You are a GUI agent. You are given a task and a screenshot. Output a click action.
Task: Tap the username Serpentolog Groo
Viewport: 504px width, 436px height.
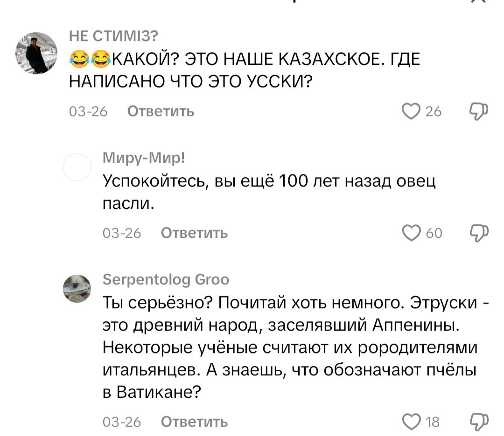pos(166,279)
